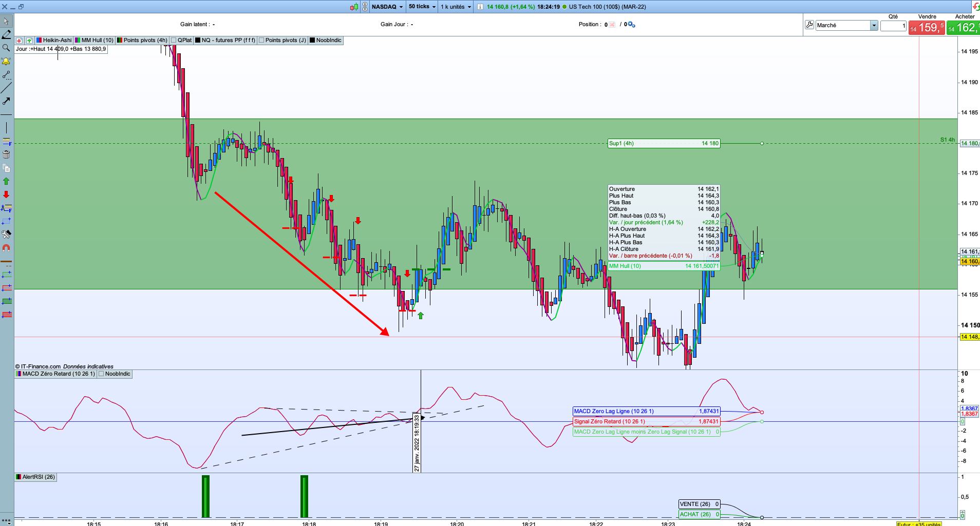Viewport: 980px width, 526px height.
Task: Click the Qté quantity input field
Action: point(893,26)
